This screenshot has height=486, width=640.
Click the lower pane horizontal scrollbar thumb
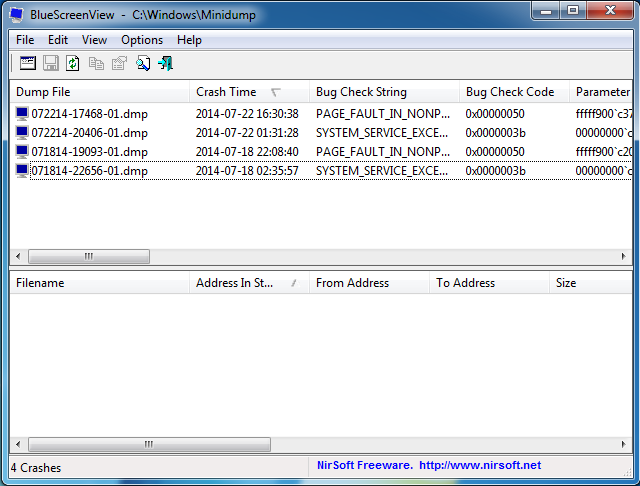coord(149,444)
